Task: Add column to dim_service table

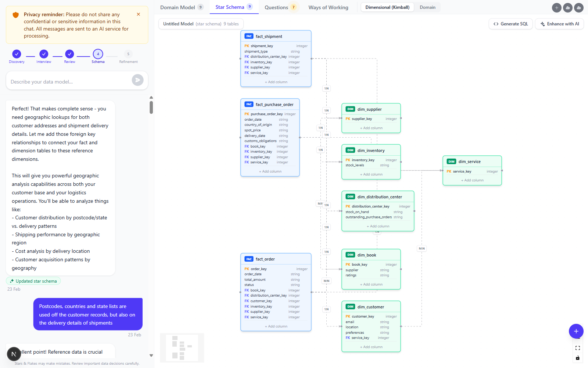Action: [472, 180]
